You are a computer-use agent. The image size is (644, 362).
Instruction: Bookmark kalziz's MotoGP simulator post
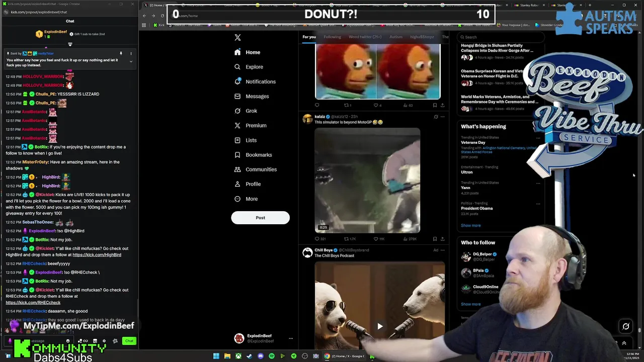point(435,239)
